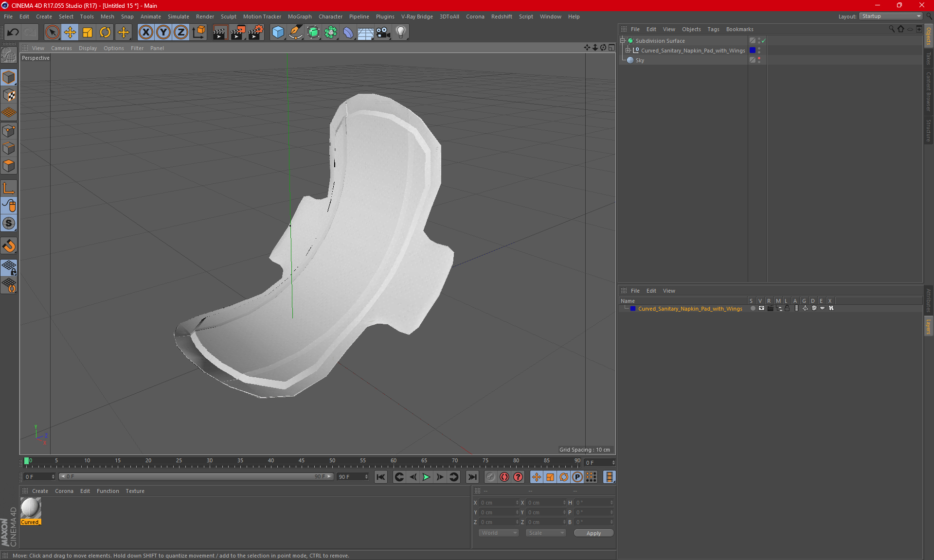934x560 pixels.
Task: Open the MoGraph menu
Action: [x=300, y=17]
